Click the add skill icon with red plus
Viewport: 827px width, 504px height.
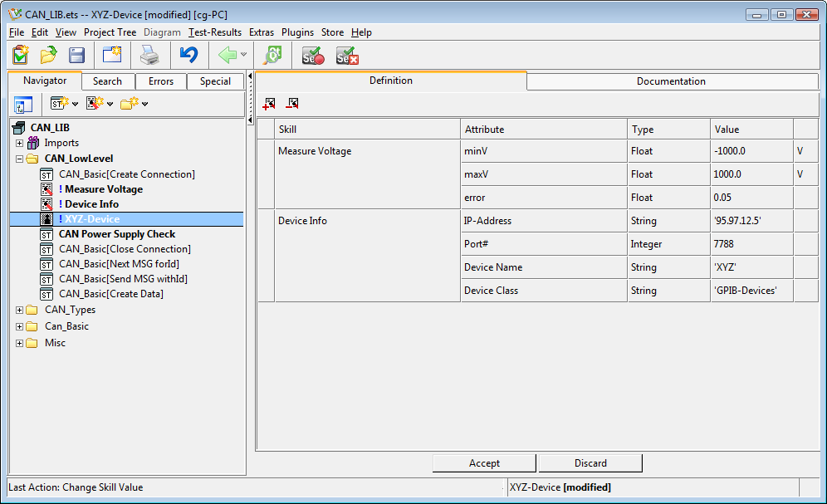[269, 104]
